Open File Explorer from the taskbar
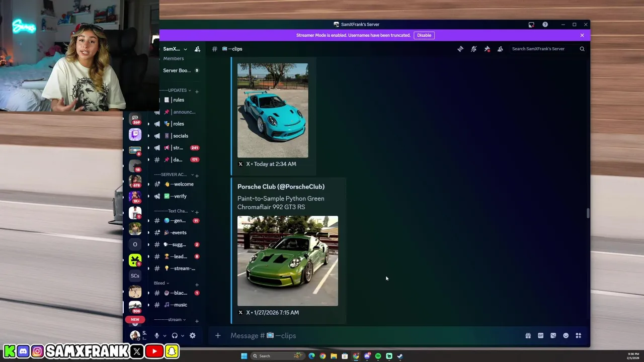644x362 pixels. point(334,356)
